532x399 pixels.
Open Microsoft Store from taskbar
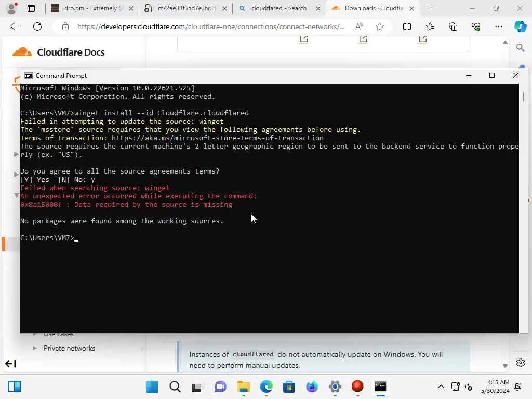[289, 387]
